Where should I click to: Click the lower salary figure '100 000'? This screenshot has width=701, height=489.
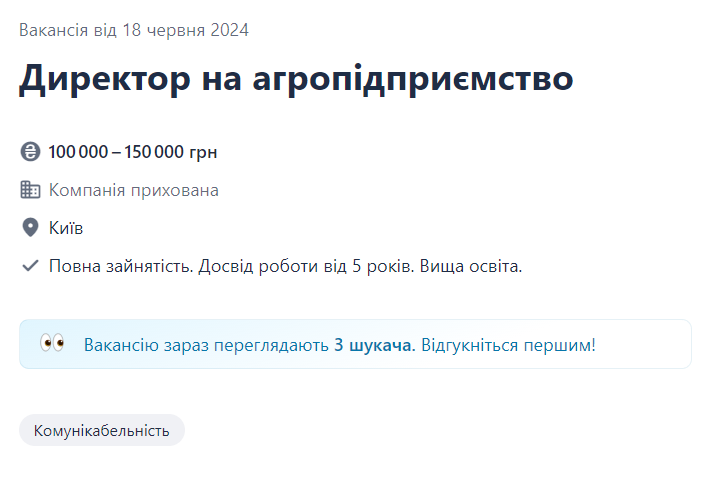(x=77, y=152)
